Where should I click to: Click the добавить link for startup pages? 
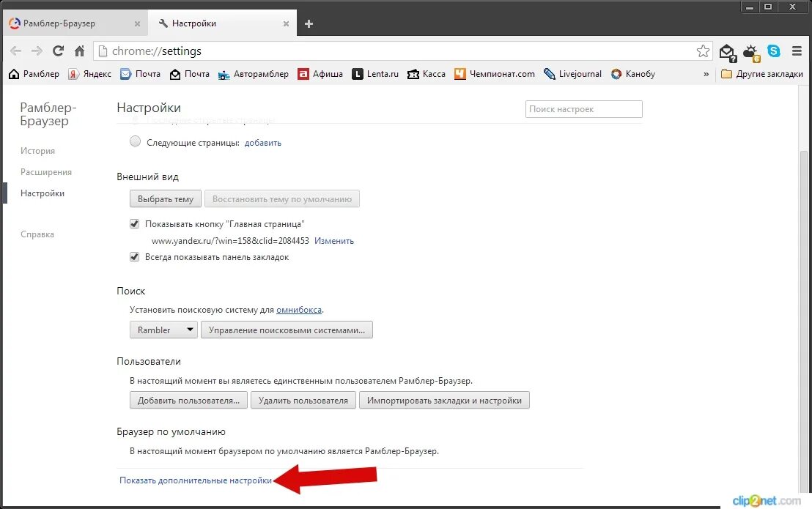[x=263, y=143]
